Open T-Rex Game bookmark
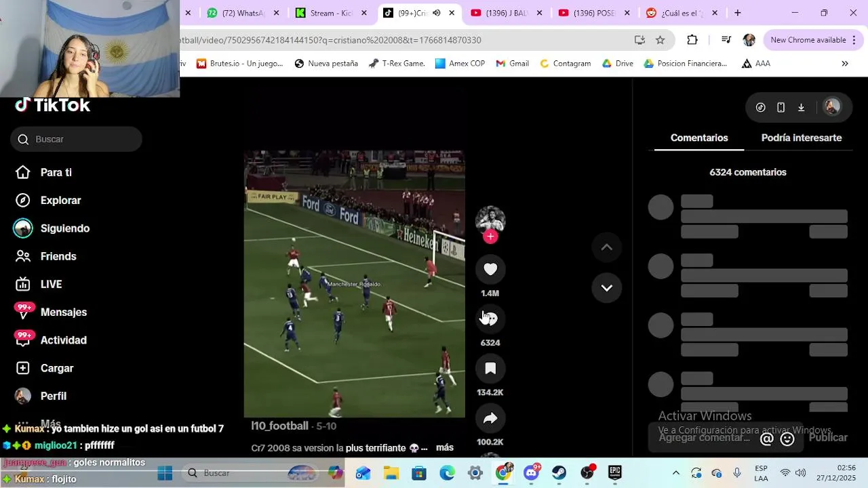The width and height of the screenshot is (868, 488). 397,64
